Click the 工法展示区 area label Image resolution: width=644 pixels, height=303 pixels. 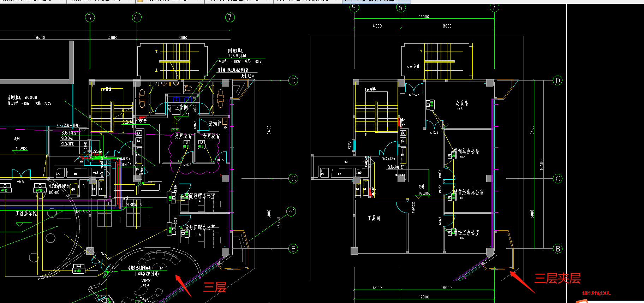point(26,214)
